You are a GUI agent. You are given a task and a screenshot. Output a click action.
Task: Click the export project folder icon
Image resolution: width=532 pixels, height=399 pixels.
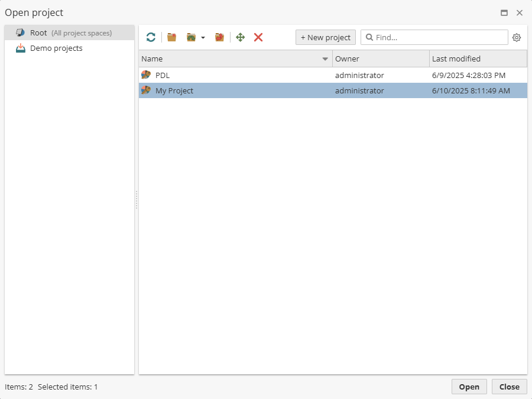coord(219,37)
